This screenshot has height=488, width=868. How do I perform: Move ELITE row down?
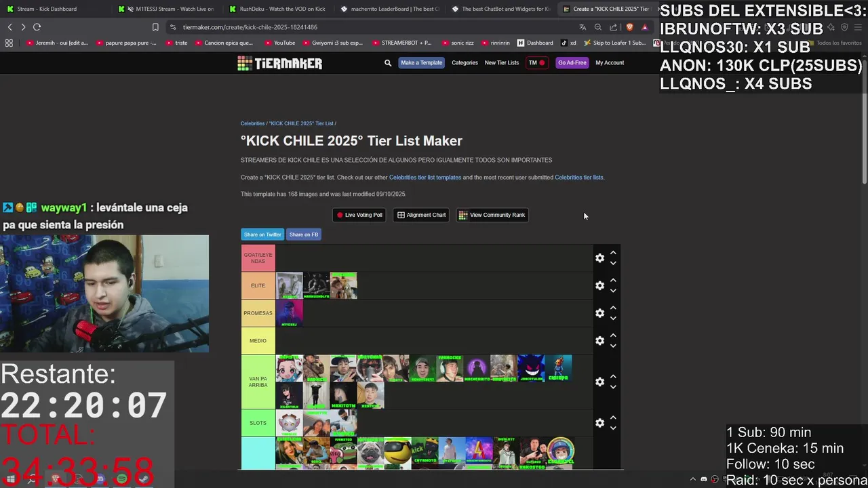pyautogui.click(x=613, y=291)
